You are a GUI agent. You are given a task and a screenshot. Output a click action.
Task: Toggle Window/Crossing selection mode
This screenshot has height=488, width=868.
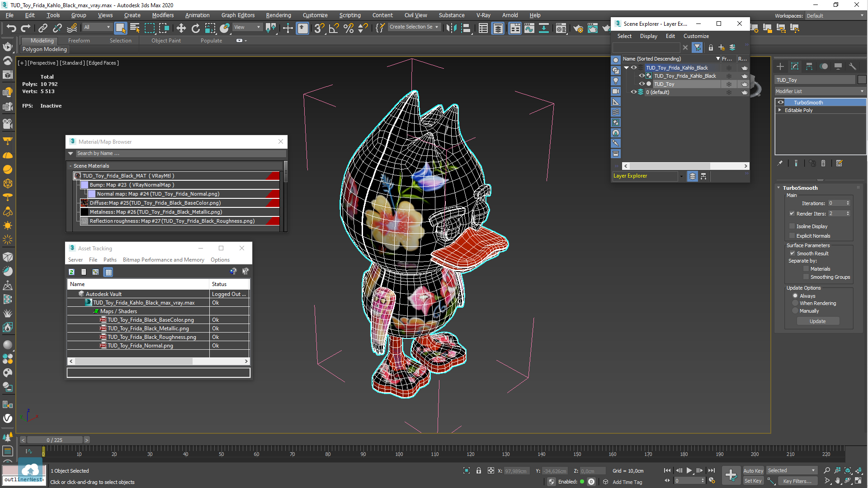click(164, 28)
